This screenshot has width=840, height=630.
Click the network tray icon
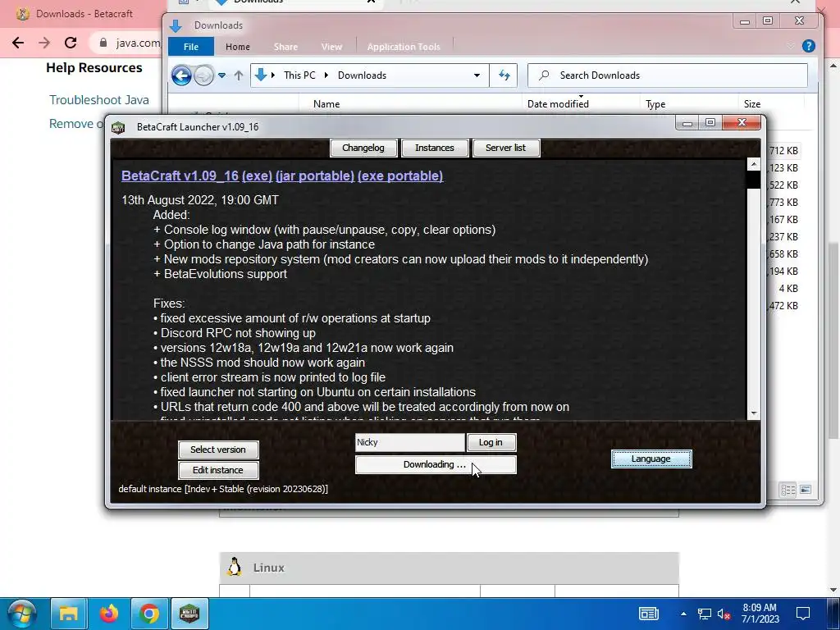704,614
